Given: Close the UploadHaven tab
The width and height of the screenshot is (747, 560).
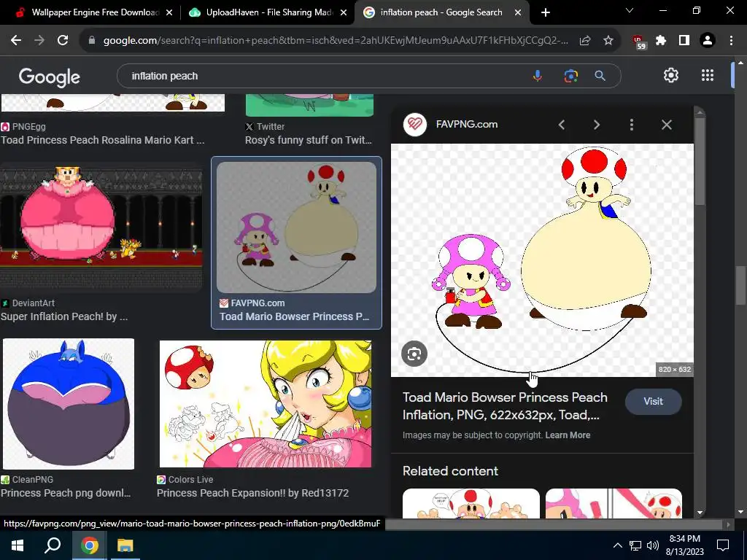Looking at the screenshot, I should click(344, 13).
